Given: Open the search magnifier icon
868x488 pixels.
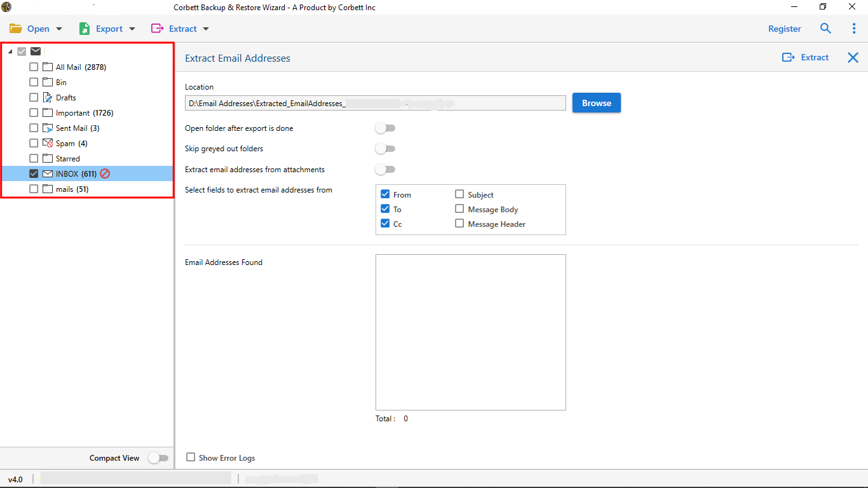Looking at the screenshot, I should point(825,29).
